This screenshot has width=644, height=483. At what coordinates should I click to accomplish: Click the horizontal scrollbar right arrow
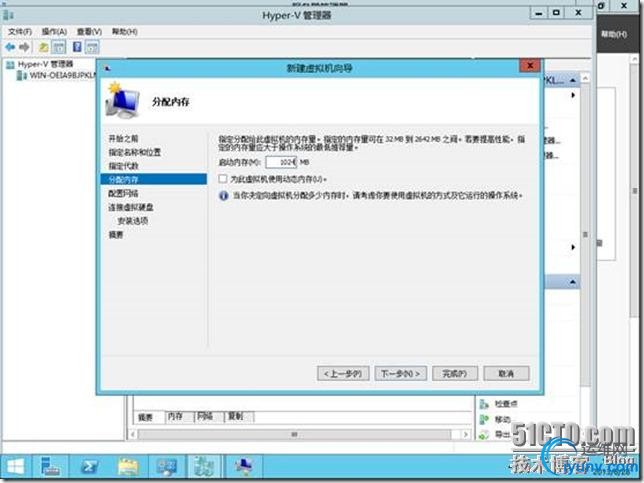[x=466, y=434]
